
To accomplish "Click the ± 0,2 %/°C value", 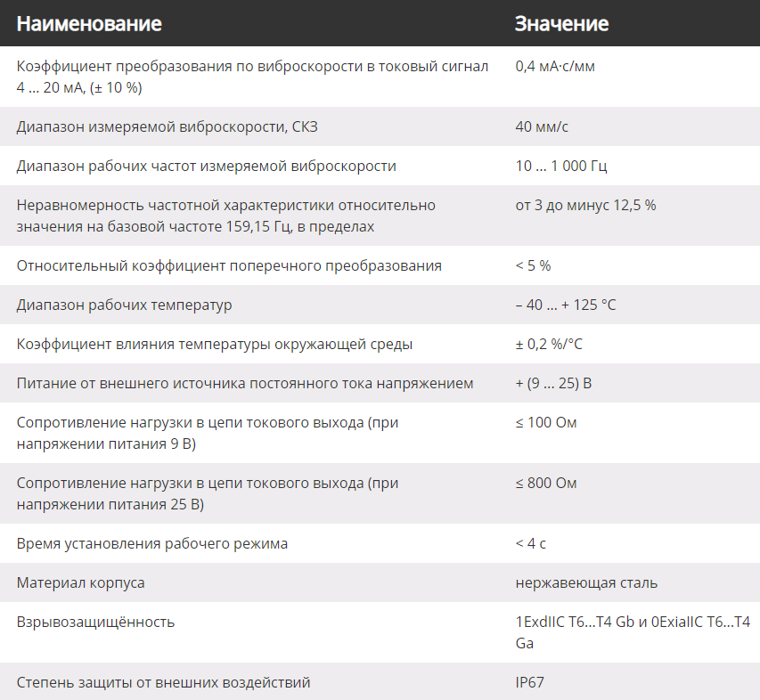I will tap(549, 345).
